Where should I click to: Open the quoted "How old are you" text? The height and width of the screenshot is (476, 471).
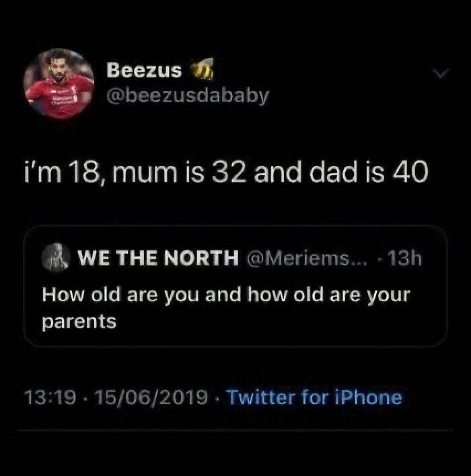tap(225, 295)
